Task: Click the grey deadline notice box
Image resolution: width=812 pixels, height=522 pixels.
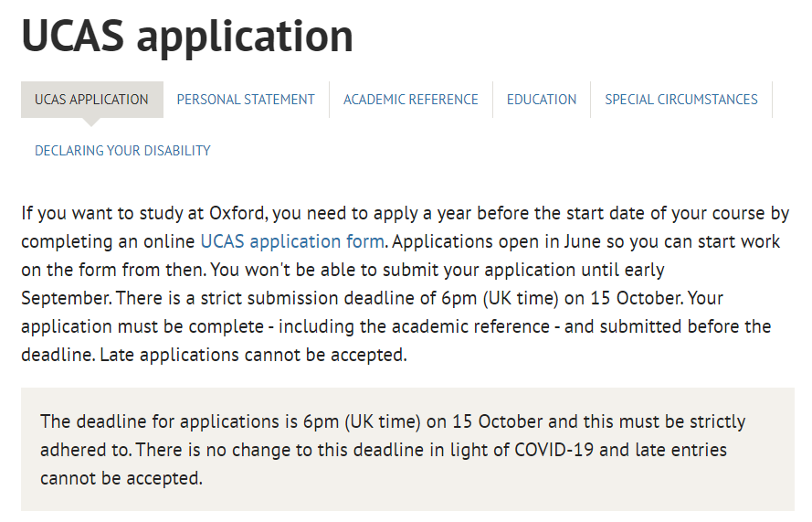Action: [x=407, y=449]
